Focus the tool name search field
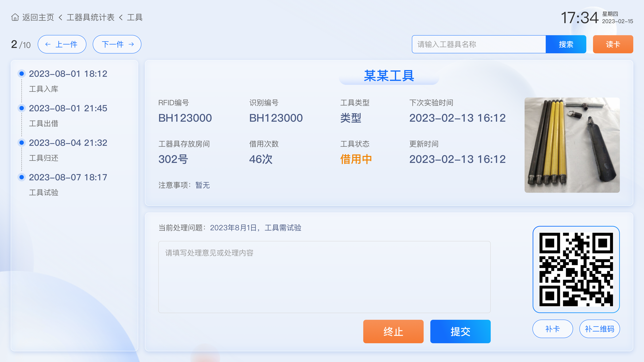The image size is (644, 362). 479,44
